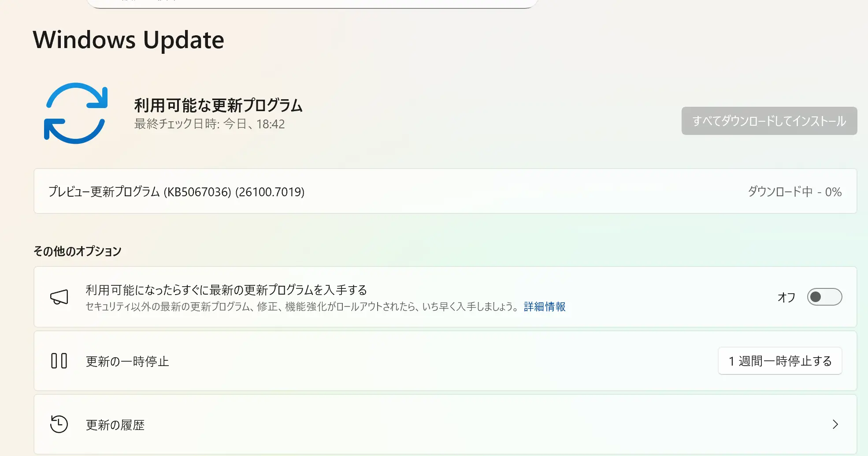Click the blue sync arrows update icon

76,113
